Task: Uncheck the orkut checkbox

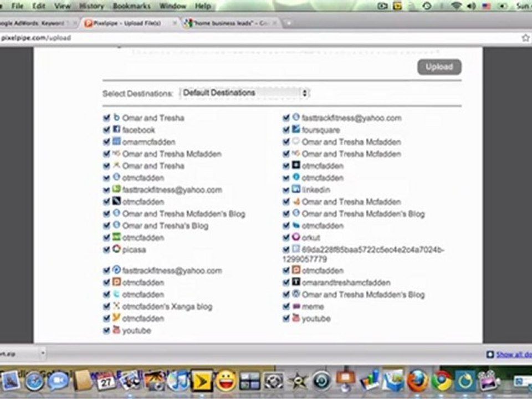Action: (x=286, y=238)
